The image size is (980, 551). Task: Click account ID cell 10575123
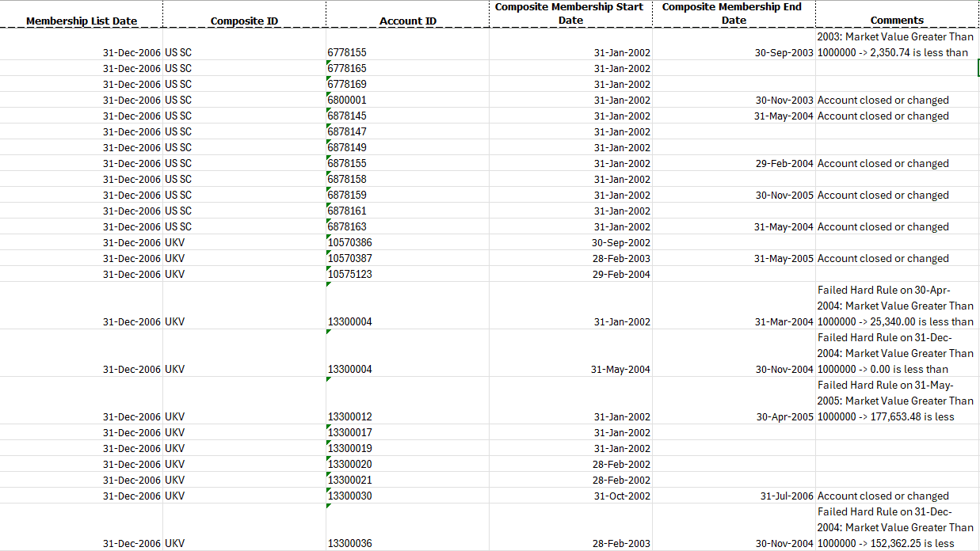[349, 275]
